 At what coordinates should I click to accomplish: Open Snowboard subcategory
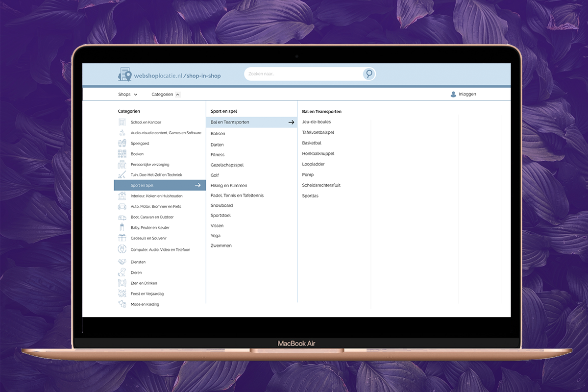tap(222, 205)
